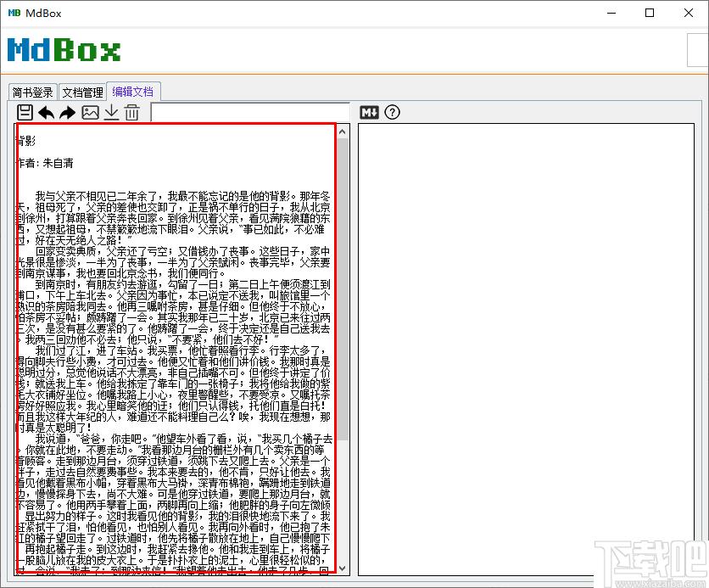
Task: Delete the document with the trash icon
Action: pos(132,113)
